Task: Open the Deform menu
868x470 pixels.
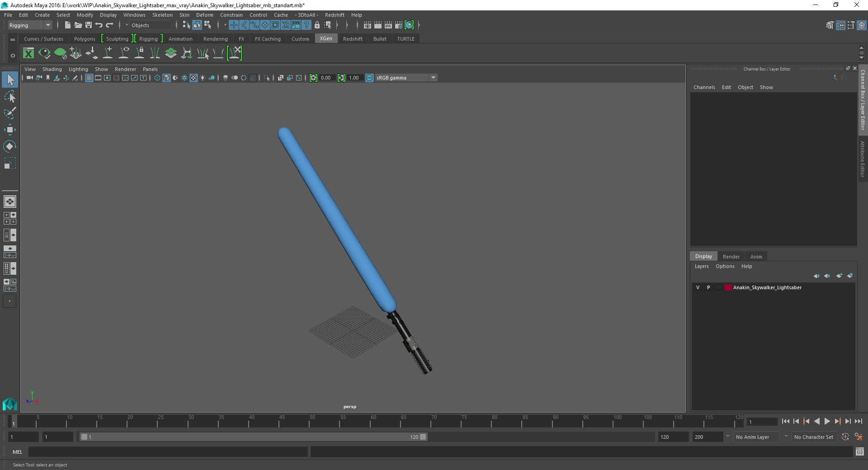Action: click(x=204, y=15)
